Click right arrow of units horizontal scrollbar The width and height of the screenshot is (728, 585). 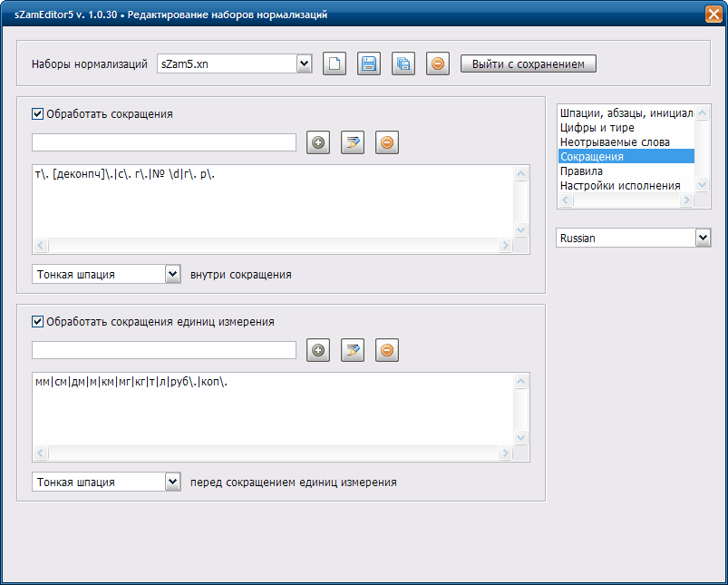pyautogui.click(x=505, y=453)
